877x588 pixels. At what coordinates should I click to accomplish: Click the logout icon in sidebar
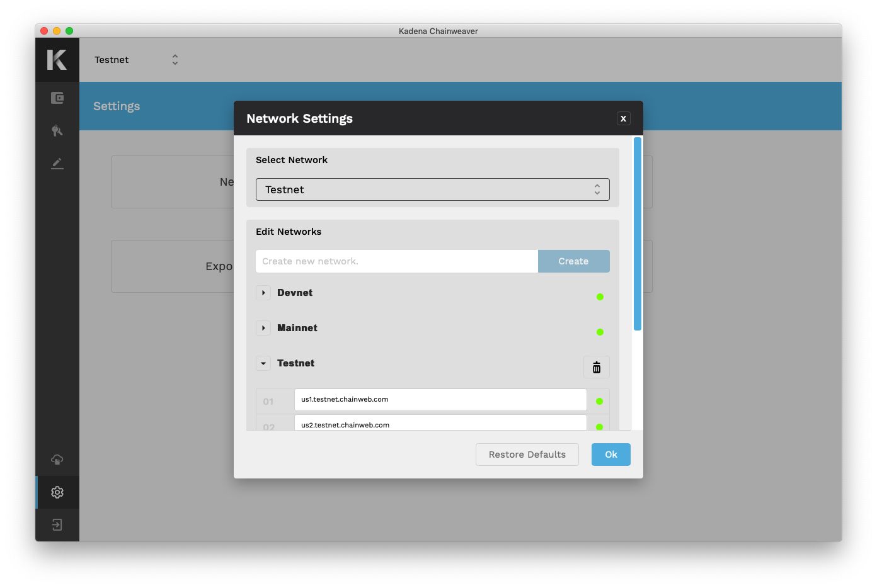point(57,525)
